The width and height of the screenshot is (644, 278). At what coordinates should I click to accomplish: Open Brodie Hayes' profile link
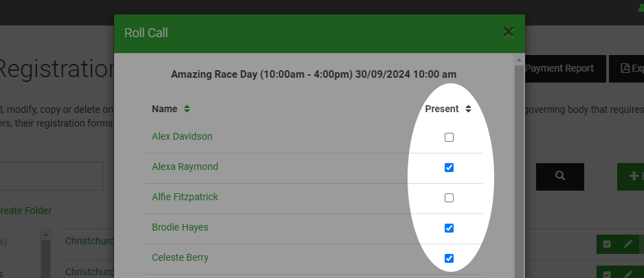180,227
